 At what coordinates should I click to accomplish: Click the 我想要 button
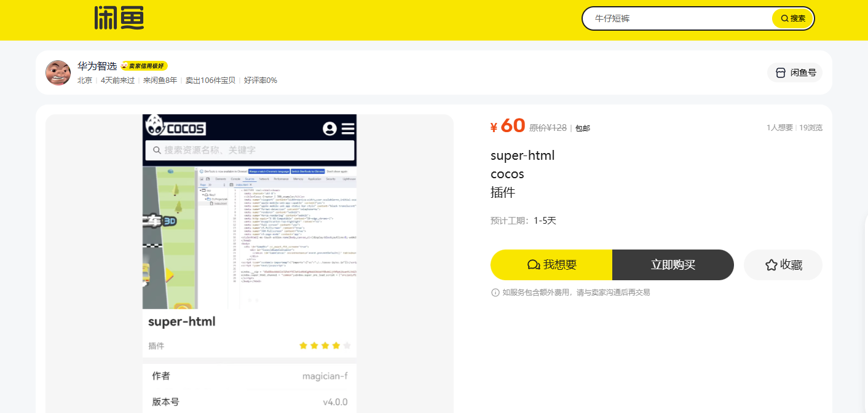pos(551,265)
